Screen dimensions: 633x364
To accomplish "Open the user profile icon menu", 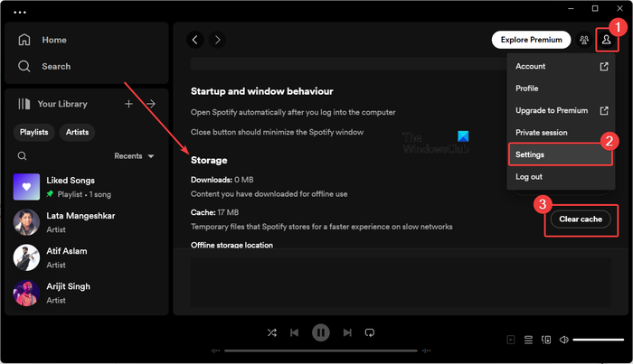I will coord(607,40).
